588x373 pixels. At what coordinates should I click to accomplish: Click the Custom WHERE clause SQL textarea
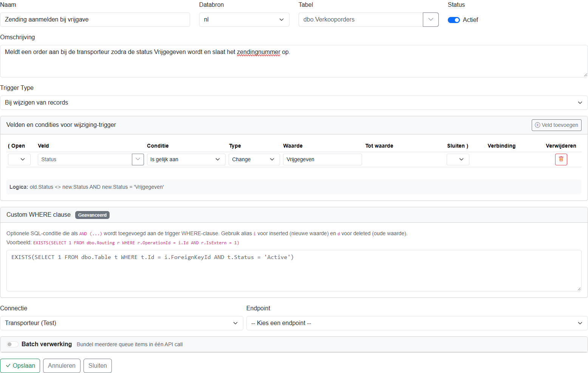point(294,271)
